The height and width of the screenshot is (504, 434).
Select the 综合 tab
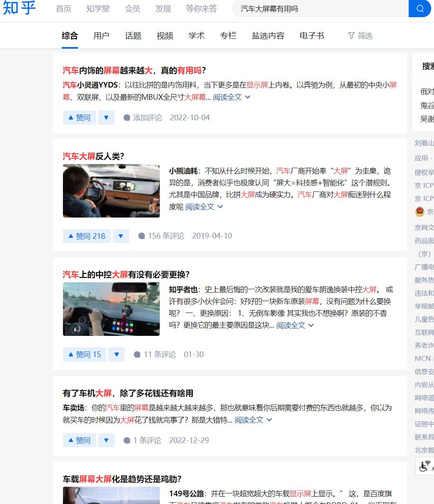70,36
